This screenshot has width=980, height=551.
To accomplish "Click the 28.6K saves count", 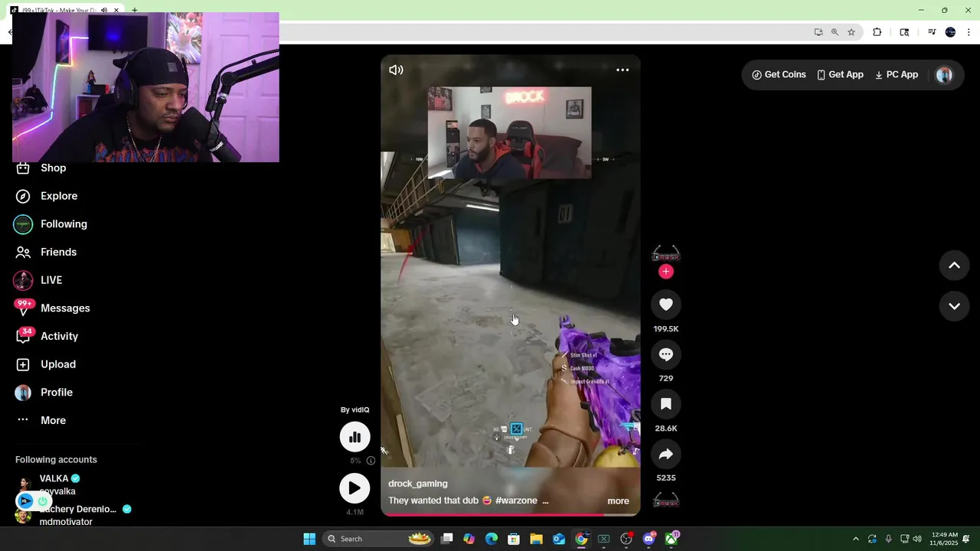I will pyautogui.click(x=666, y=429).
